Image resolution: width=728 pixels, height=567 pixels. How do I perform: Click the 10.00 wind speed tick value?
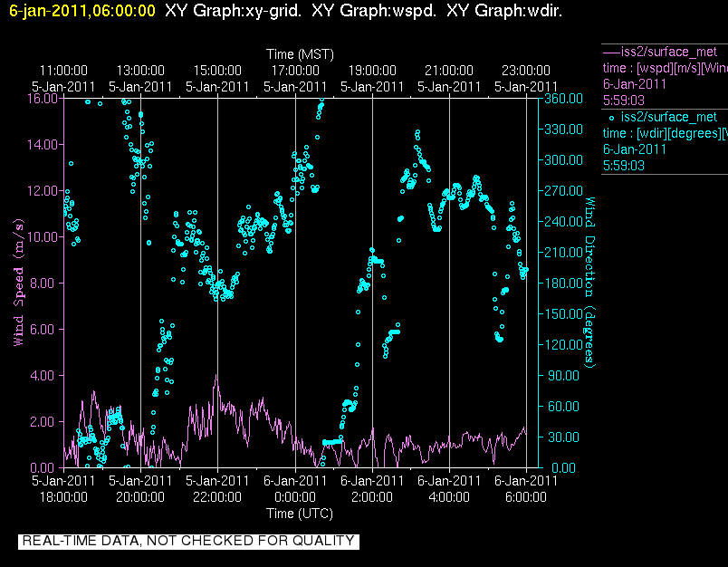pyautogui.click(x=43, y=236)
